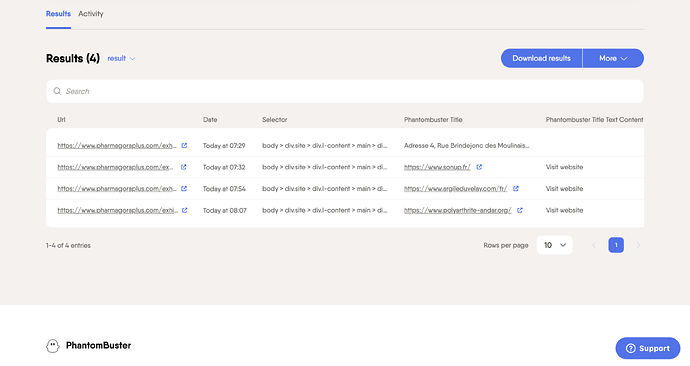Click the search magnifier icon
This screenshot has height=366, width=690.
[57, 91]
